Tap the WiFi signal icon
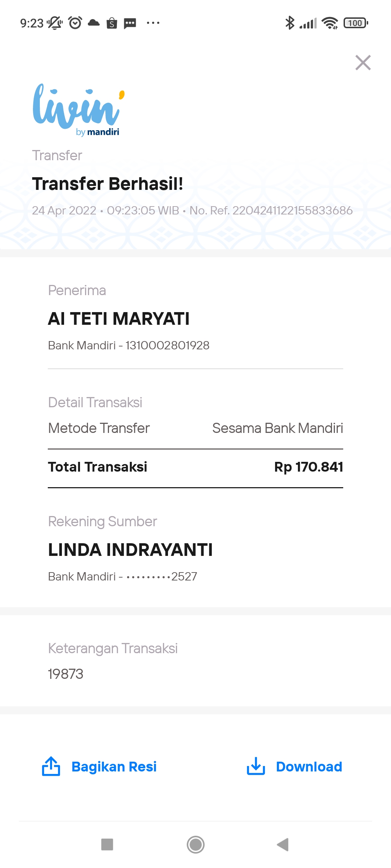 (330, 23)
